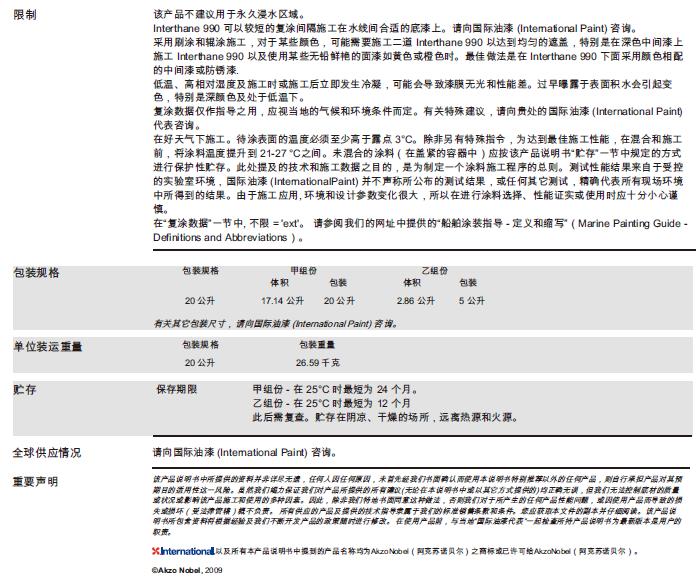The height and width of the screenshot is (577, 696).
Task: Click the Marine Painting Guide text
Action: [x=629, y=223]
